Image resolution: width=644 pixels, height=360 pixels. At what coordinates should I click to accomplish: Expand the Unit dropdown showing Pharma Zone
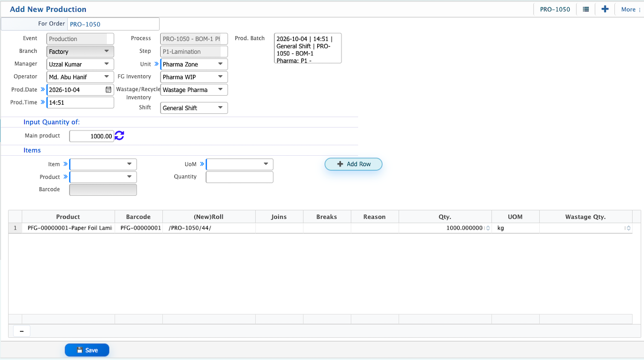click(x=194, y=64)
